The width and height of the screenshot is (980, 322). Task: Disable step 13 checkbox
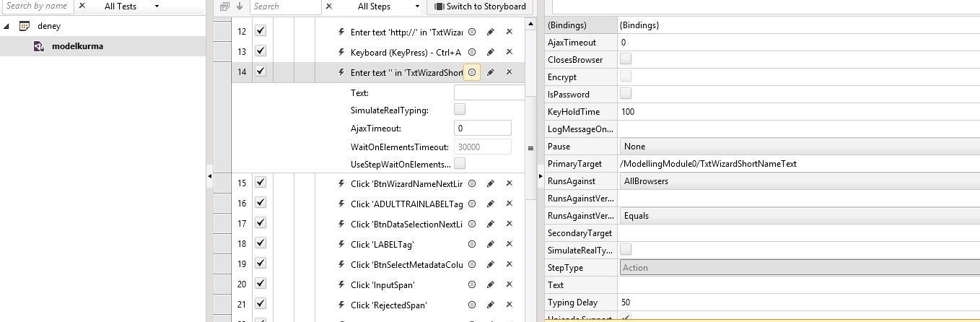click(261, 51)
